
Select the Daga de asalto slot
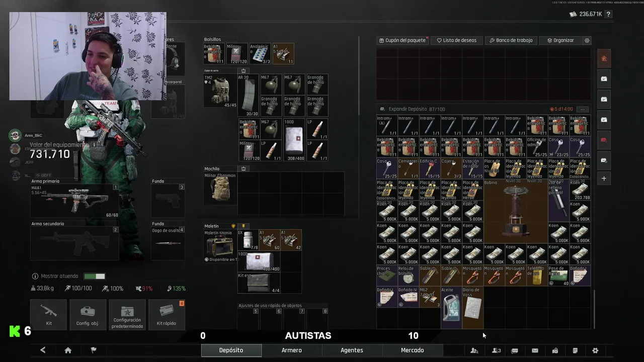click(x=168, y=243)
